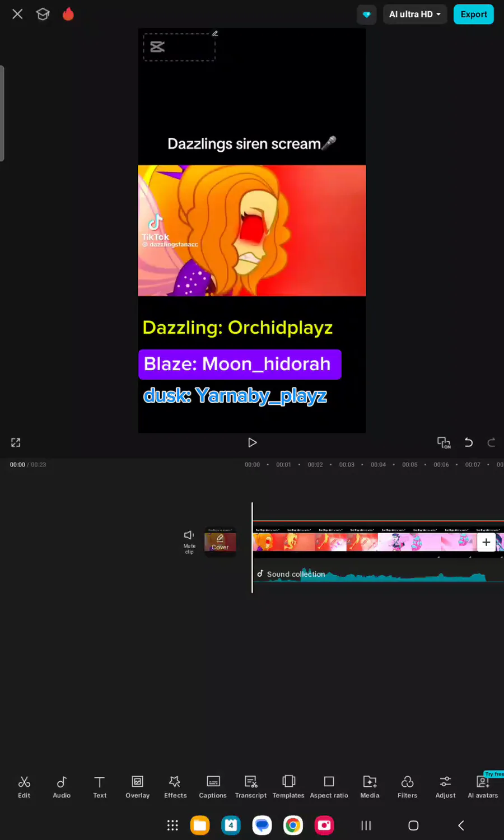
Task: Open the Captions tool
Action: click(x=213, y=786)
